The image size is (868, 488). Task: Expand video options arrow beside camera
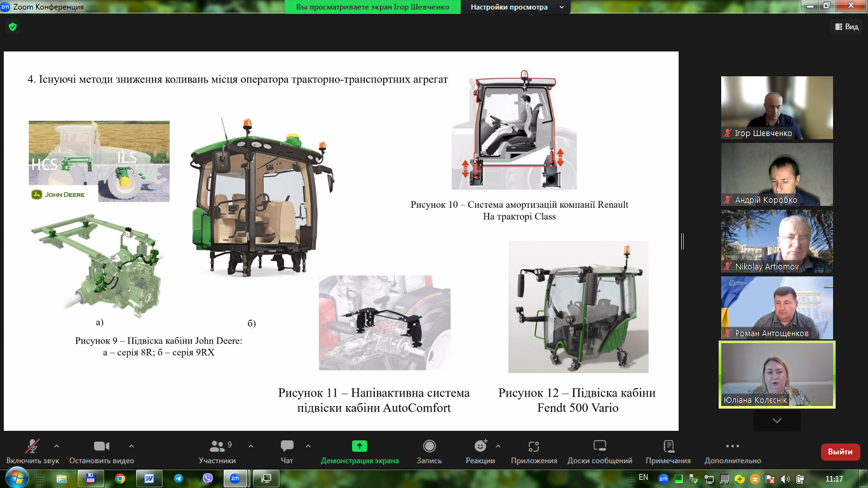coord(132,445)
